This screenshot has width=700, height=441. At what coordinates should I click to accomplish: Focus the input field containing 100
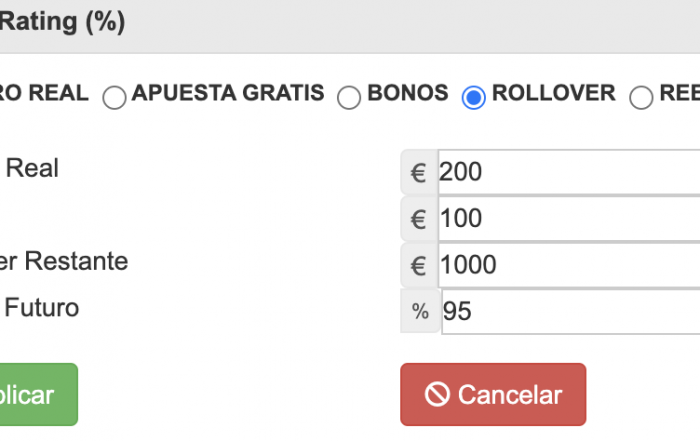(569, 219)
